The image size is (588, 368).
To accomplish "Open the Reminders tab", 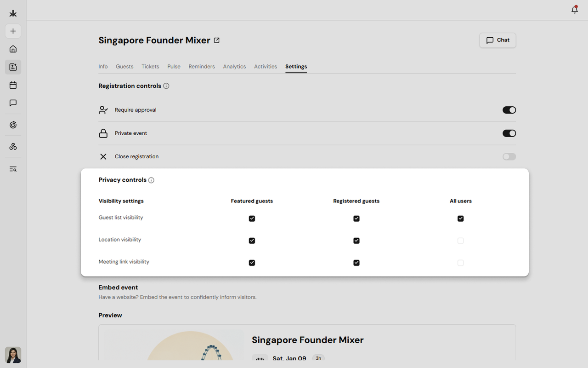I will (x=202, y=67).
